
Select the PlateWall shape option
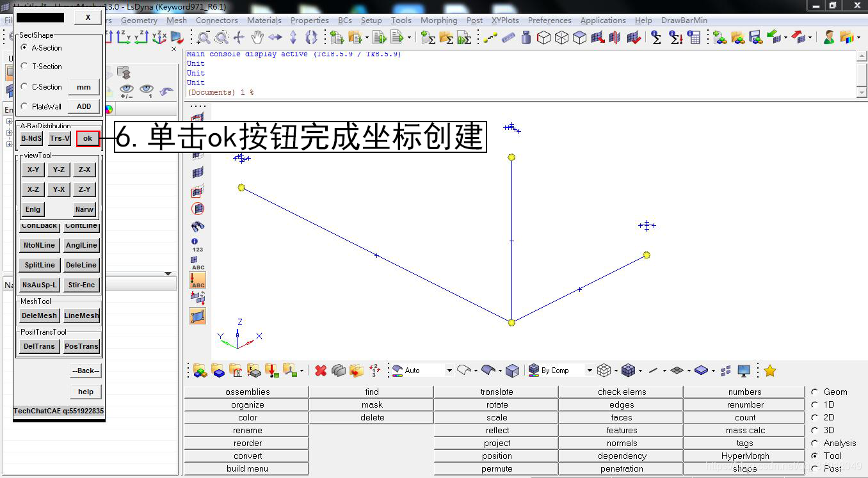[x=25, y=106]
